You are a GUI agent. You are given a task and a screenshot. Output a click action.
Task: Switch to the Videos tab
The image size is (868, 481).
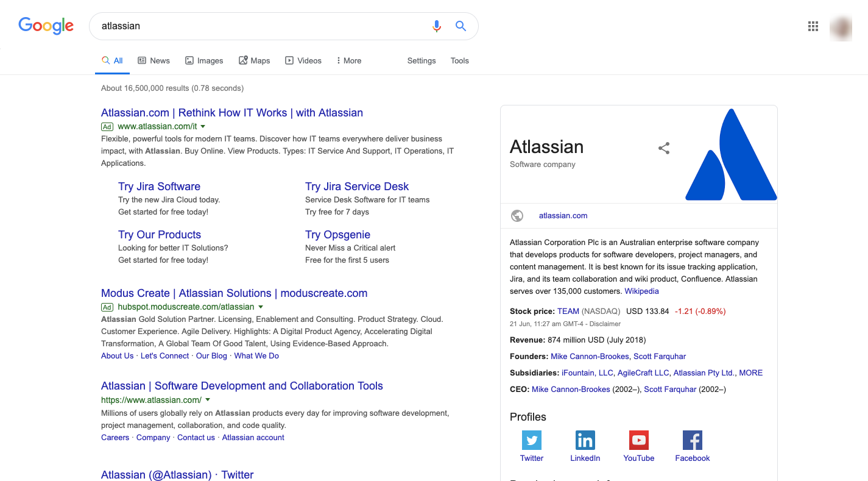coord(303,61)
